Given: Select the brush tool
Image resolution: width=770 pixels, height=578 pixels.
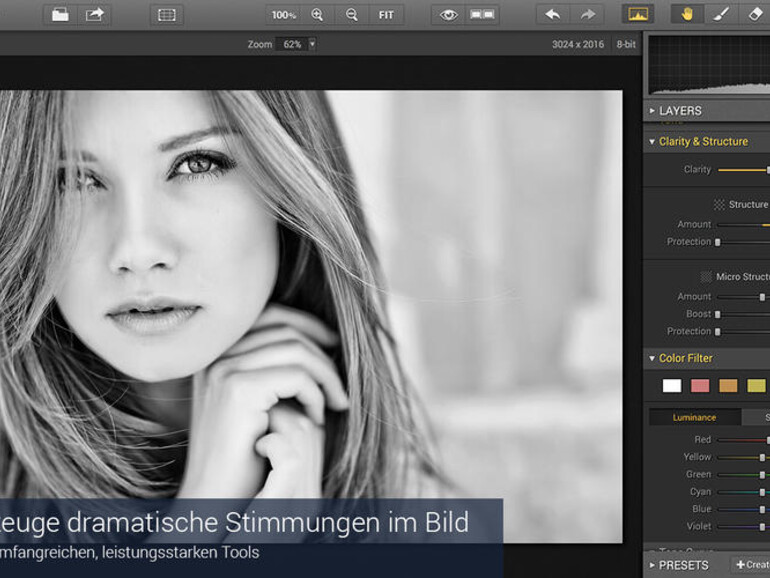Looking at the screenshot, I should [720, 15].
